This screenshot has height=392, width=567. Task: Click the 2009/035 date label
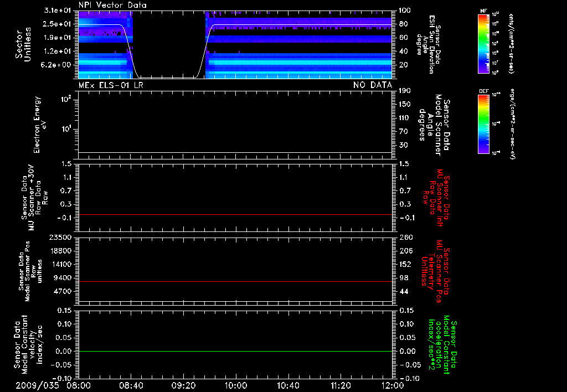coord(37,385)
